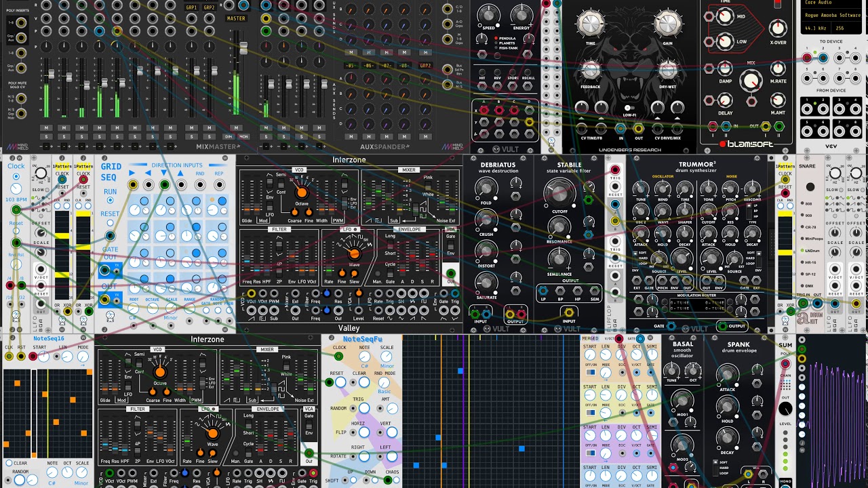Click the INPUT jack on Stabile filter
Screen dimensions: 868x488
(x=568, y=312)
